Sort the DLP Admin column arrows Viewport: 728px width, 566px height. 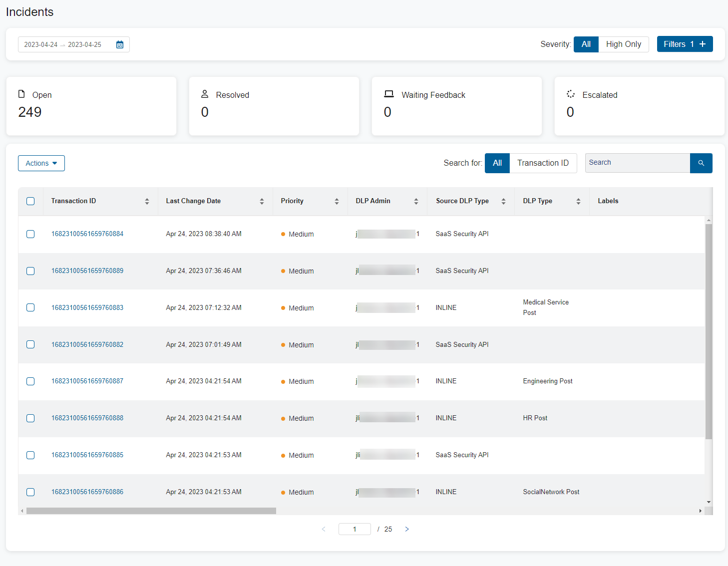[x=416, y=201]
